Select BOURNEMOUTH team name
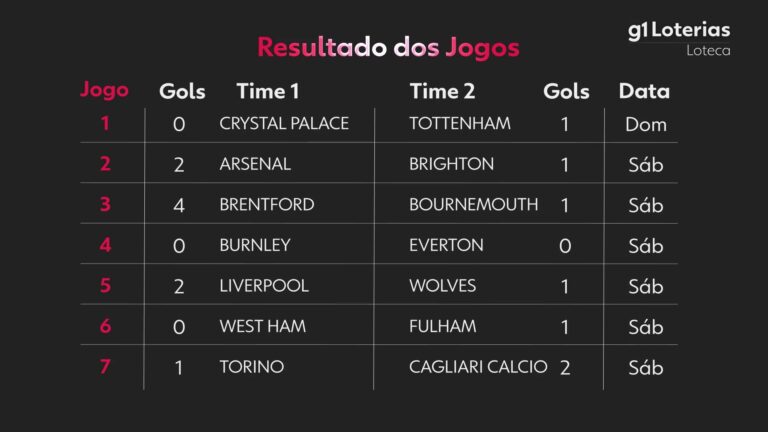Viewport: 768px width, 432px height. [x=473, y=205]
